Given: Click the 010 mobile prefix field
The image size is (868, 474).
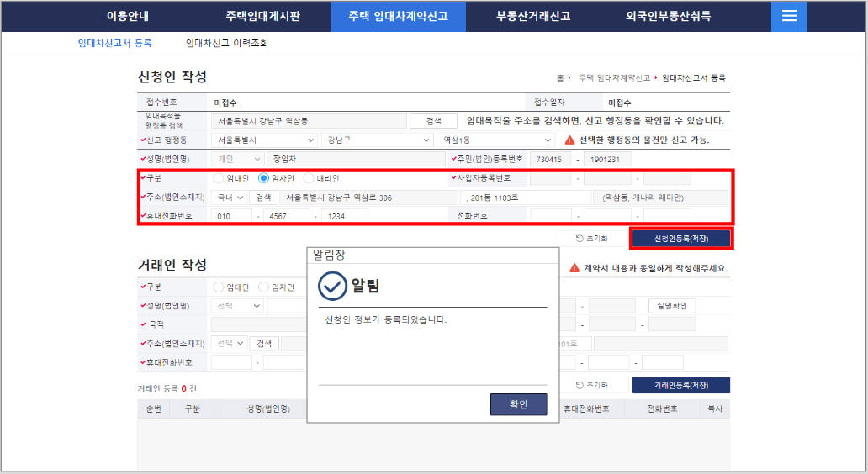Looking at the screenshot, I should (231, 216).
